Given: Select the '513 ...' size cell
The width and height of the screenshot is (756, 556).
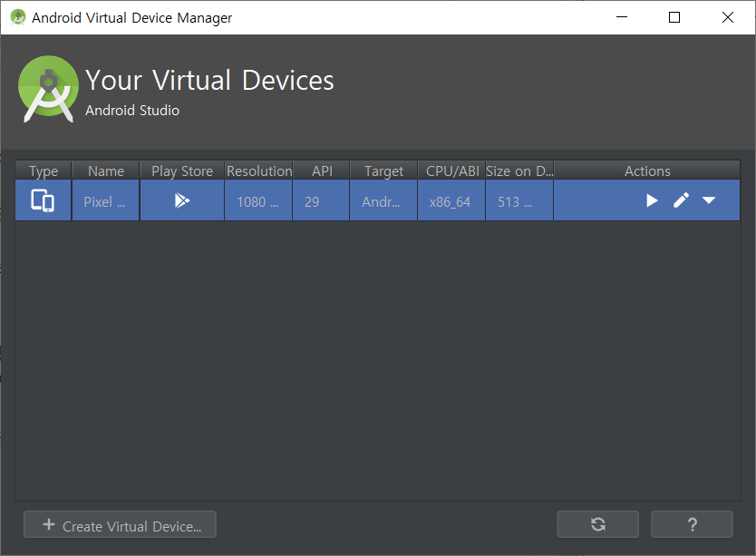Looking at the screenshot, I should pyautogui.click(x=519, y=200).
